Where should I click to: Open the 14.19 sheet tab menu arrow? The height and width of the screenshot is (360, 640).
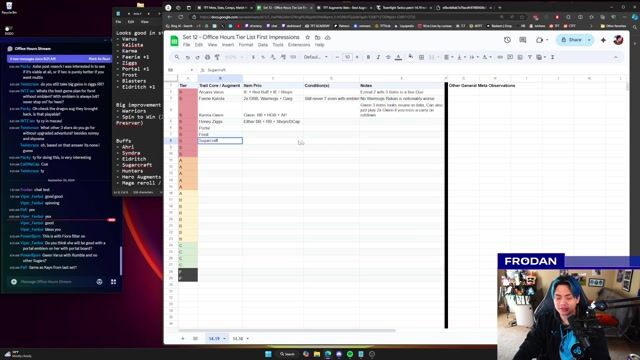pos(224,338)
